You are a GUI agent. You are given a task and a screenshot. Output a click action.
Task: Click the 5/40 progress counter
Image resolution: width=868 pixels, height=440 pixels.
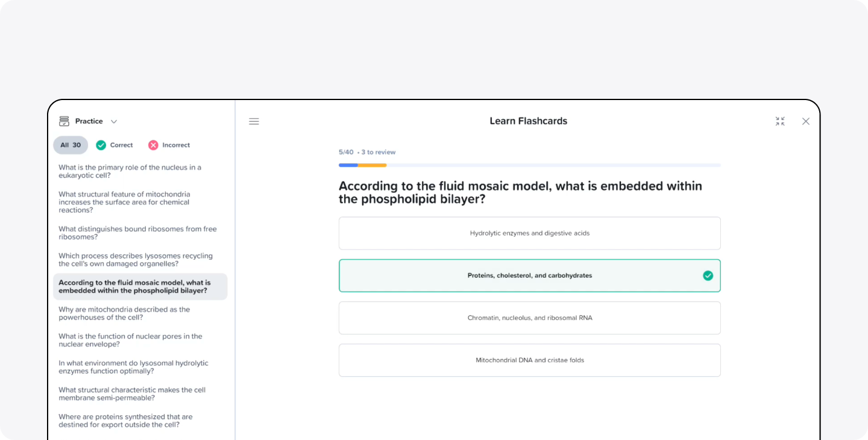pos(346,152)
